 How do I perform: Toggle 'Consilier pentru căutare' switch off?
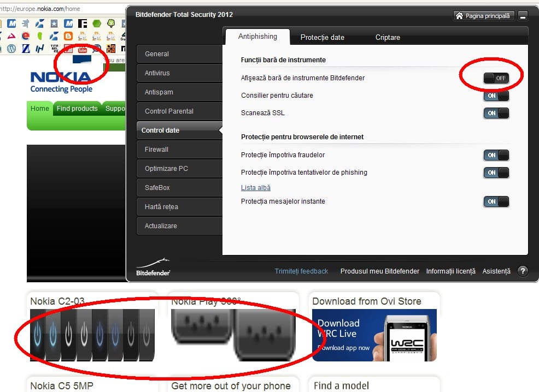(496, 96)
